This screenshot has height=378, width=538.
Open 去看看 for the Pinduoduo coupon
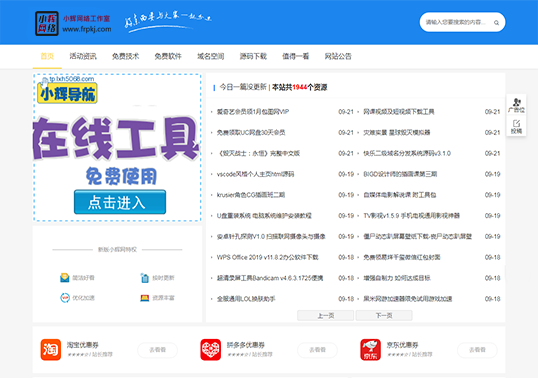[317, 350]
